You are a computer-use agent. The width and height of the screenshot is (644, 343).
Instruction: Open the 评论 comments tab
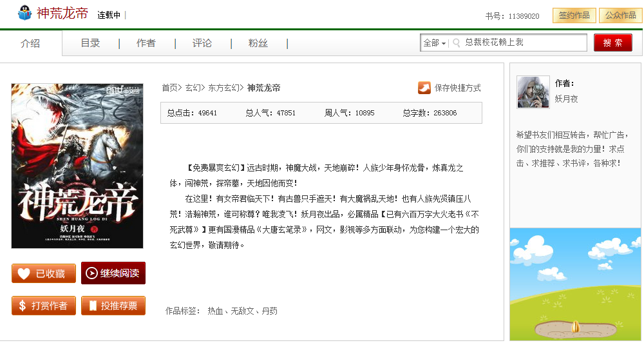(x=202, y=43)
